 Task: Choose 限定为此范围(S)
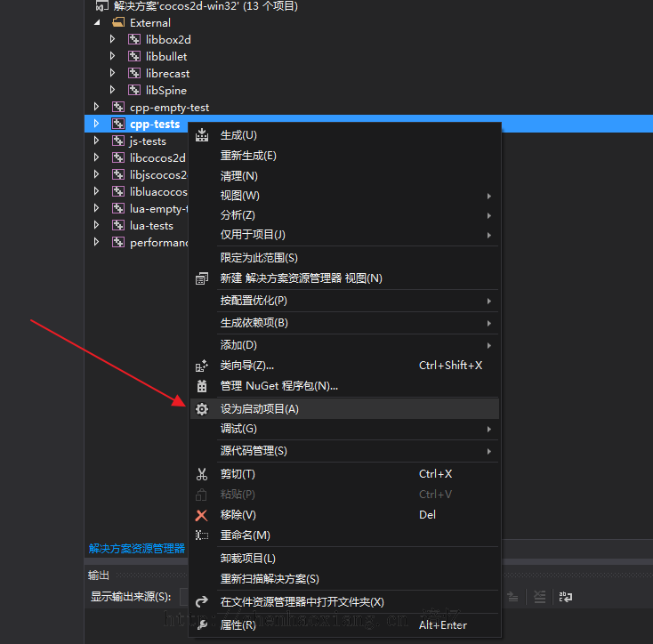click(x=344, y=258)
